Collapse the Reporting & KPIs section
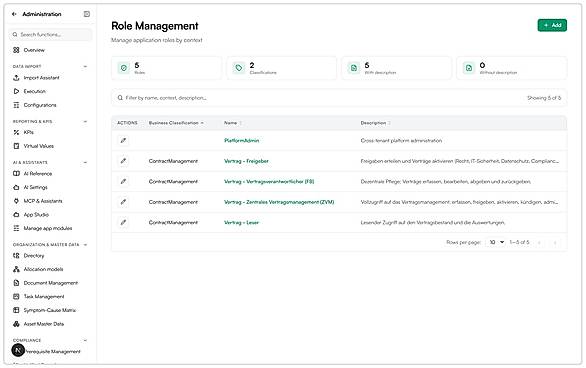The image size is (586, 368). pyautogui.click(x=85, y=121)
